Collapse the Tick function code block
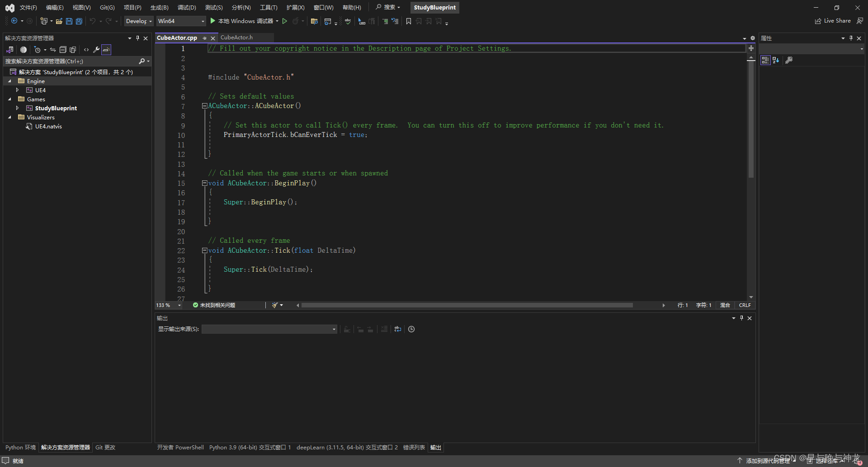The width and height of the screenshot is (868, 467). (x=204, y=250)
